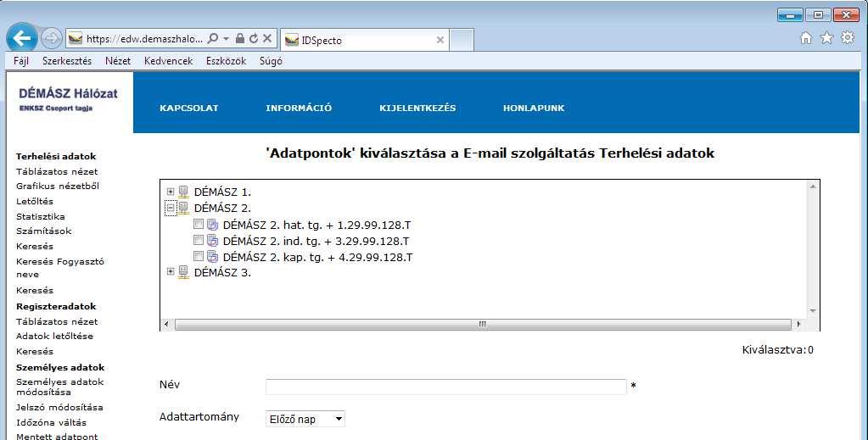This screenshot has width=868, height=440.
Task: Click the datapoint icon of hat. tg. row
Action: tap(213, 225)
